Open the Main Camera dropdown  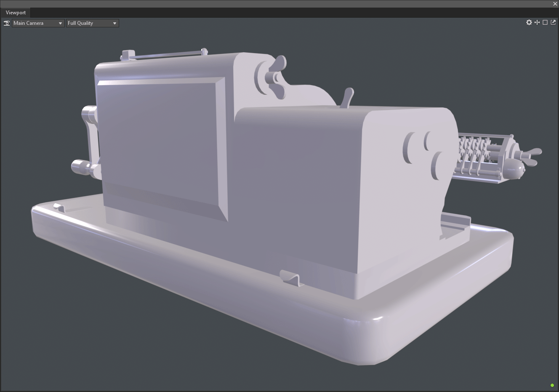click(x=38, y=23)
